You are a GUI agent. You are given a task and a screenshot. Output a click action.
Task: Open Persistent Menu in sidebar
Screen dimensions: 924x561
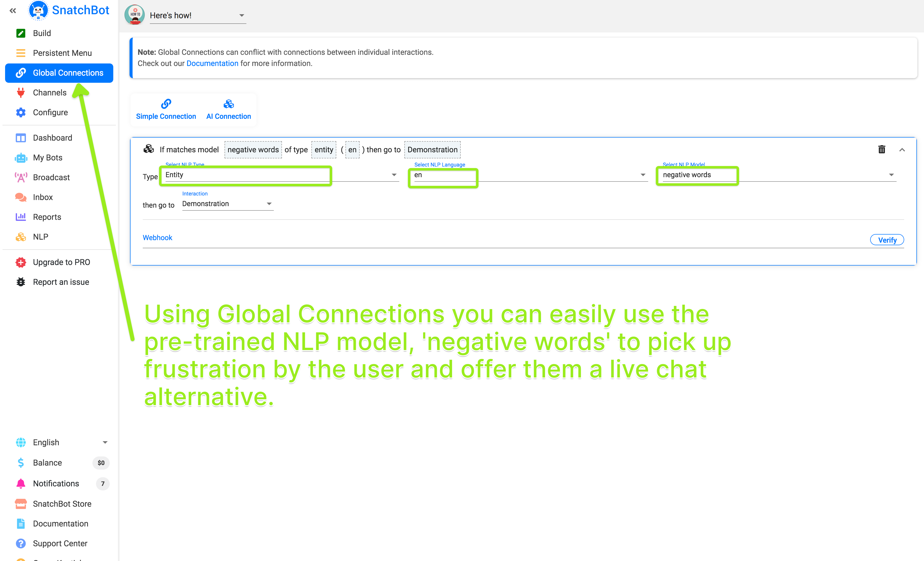62,53
